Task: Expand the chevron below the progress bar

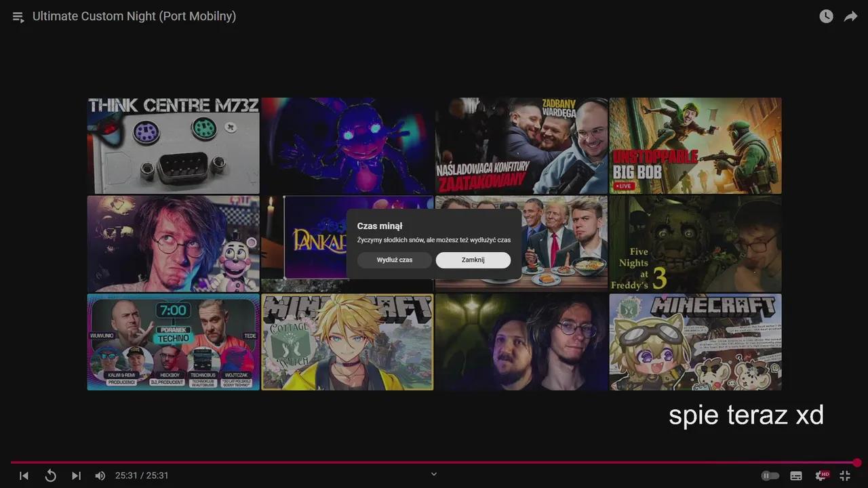Action: tap(434, 474)
